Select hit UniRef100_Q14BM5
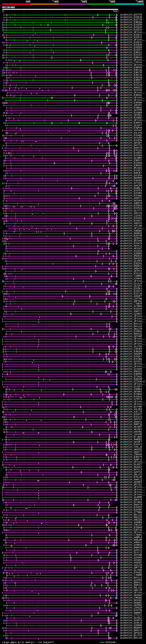Image resolution: width=146 pixels, height=644 pixels. 131,497
